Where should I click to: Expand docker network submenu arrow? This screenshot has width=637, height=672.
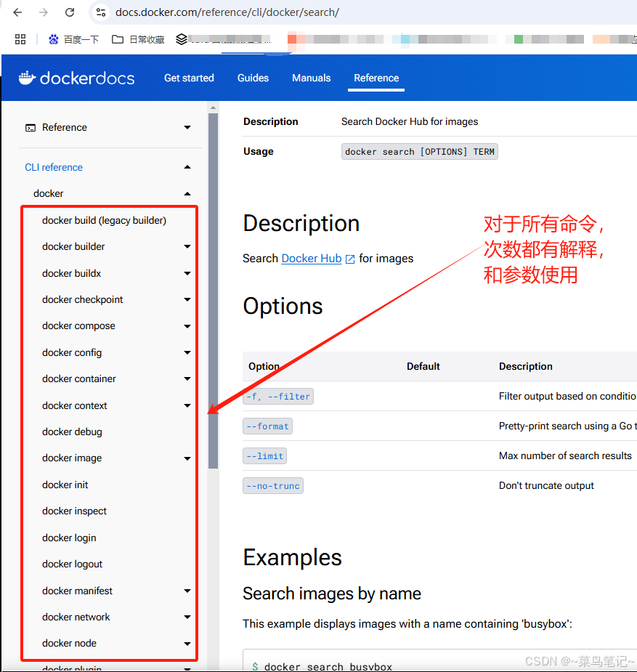(187, 617)
